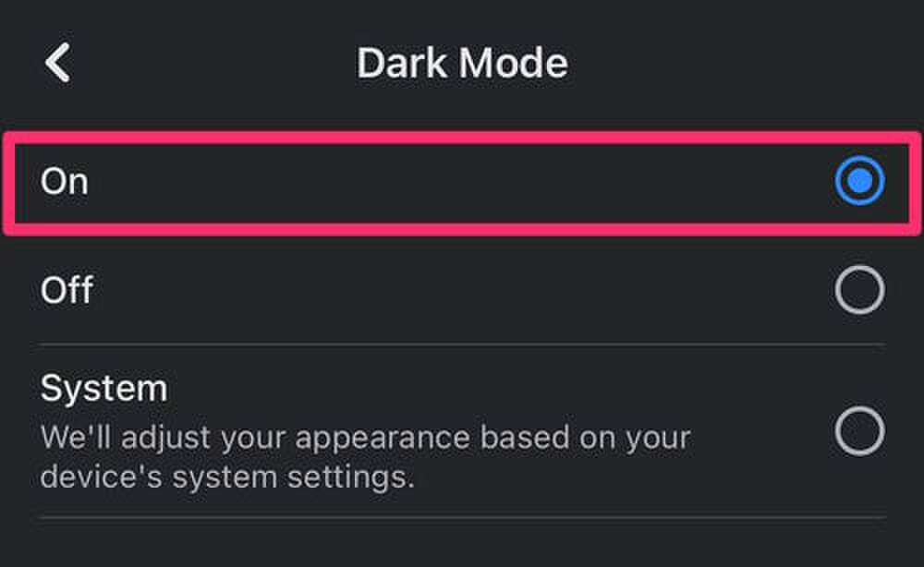Image resolution: width=924 pixels, height=567 pixels.
Task: Click the highlighted On option row
Action: [462, 182]
